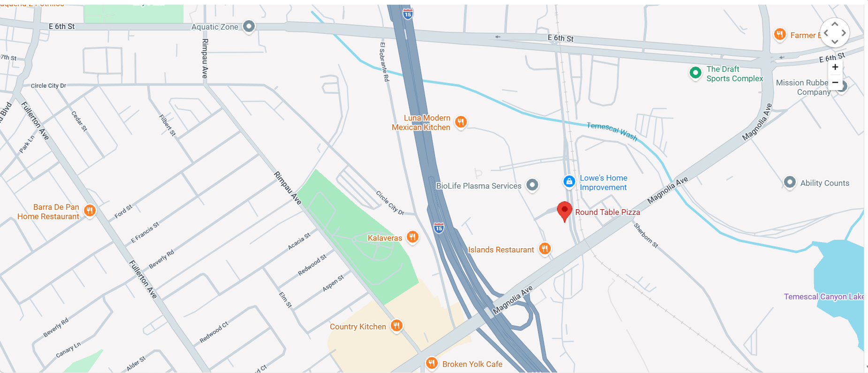Open the Country Kitchen restaurant pin
The image size is (868, 373).
click(396, 326)
